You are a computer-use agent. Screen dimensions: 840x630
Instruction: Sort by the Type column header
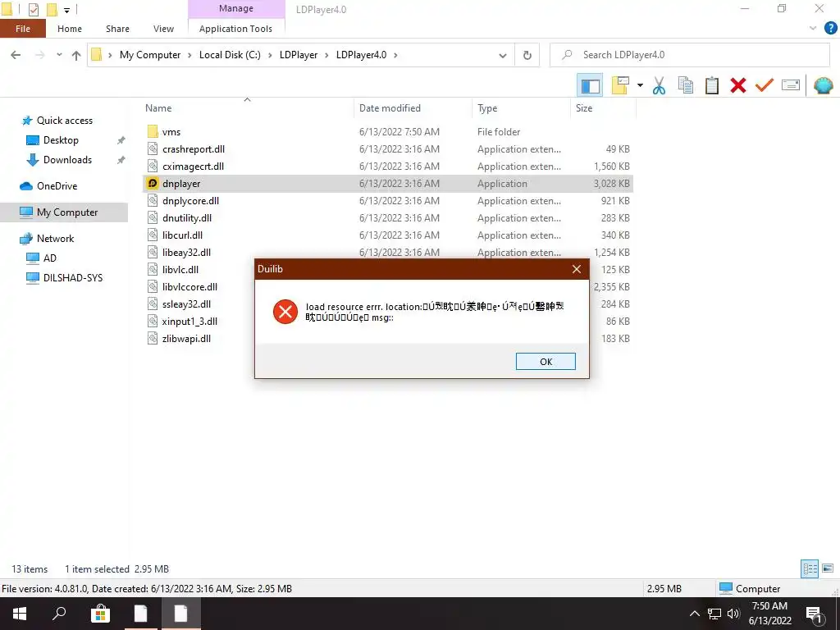487,108
